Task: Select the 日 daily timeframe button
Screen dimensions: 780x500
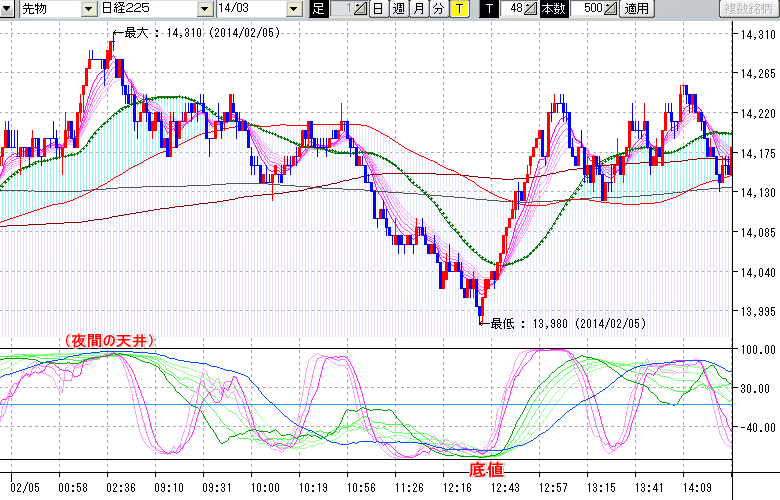Action: 377,9
